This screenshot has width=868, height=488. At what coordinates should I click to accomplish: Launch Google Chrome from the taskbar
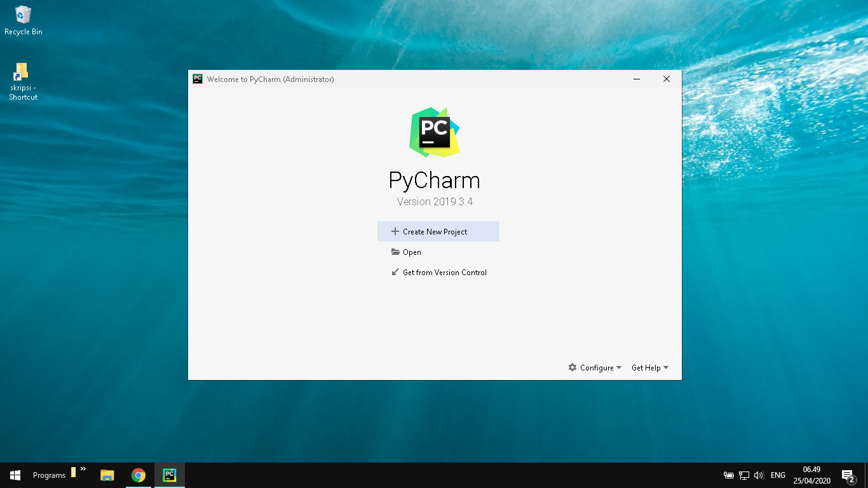tap(139, 475)
